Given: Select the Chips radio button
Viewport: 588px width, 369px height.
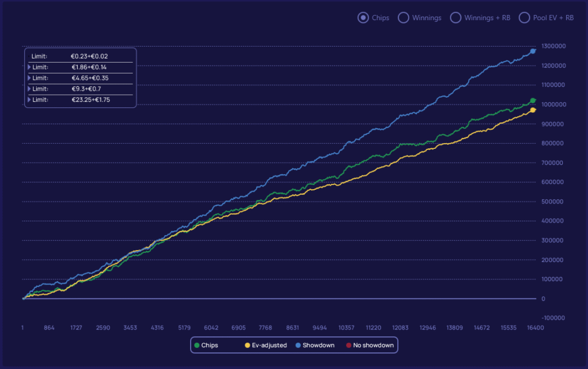Looking at the screenshot, I should [x=363, y=18].
